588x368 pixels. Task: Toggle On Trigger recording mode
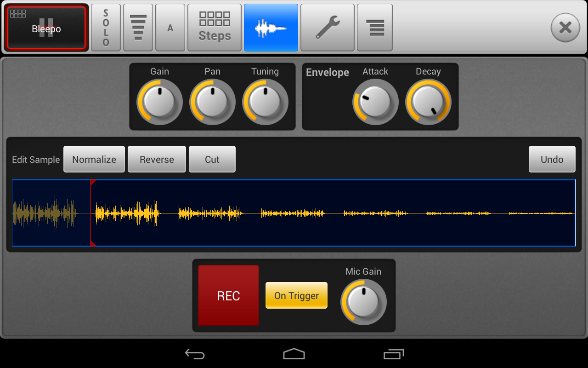pyautogui.click(x=296, y=295)
